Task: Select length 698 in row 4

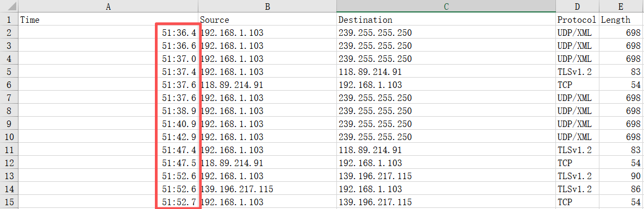Action: [x=621, y=59]
